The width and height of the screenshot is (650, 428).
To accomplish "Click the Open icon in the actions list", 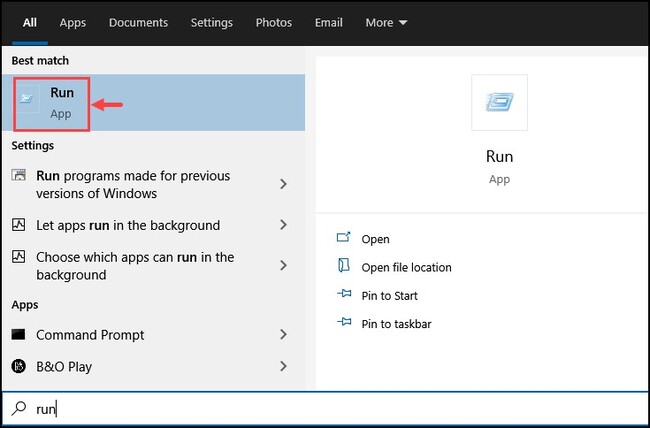I will pos(343,238).
